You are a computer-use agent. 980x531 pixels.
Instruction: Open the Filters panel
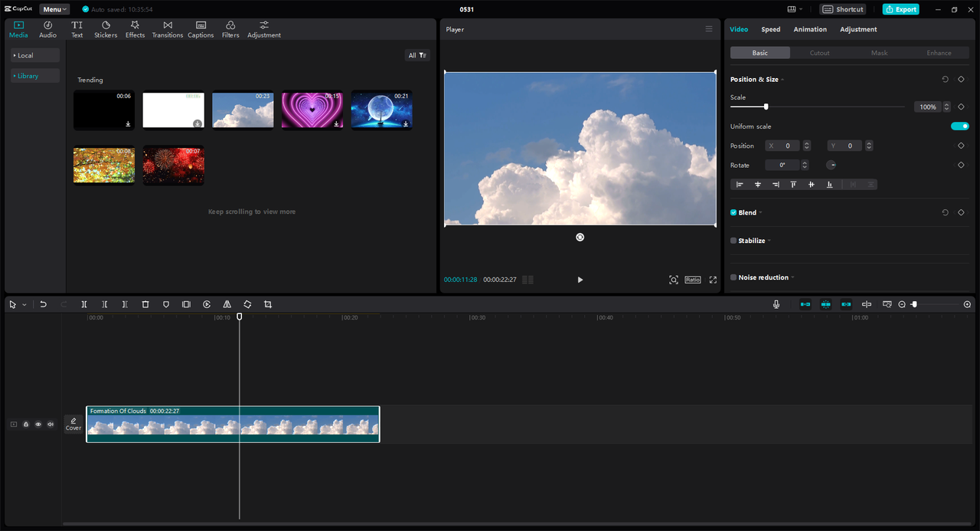click(230, 29)
